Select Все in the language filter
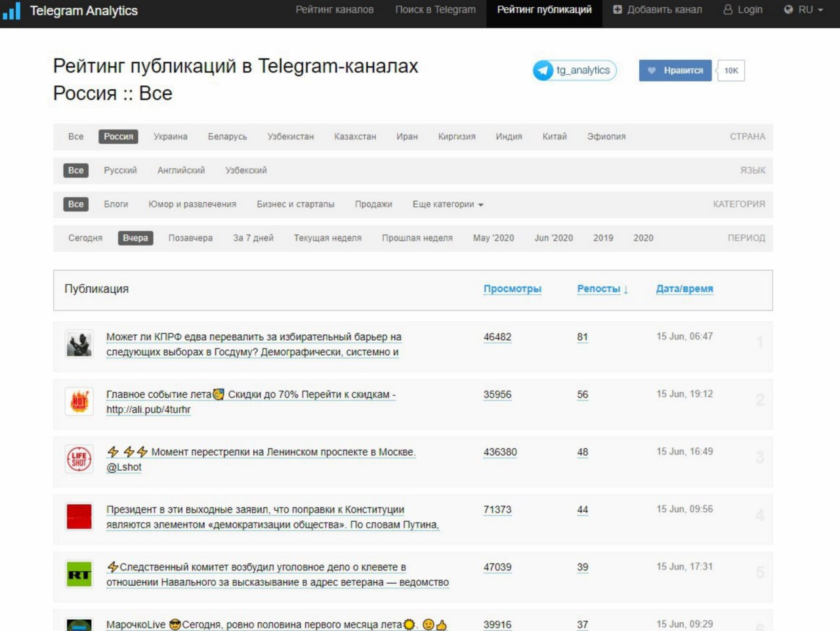 click(x=76, y=170)
